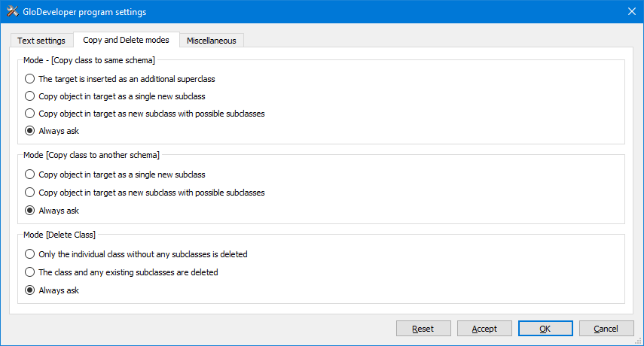Select the Copy and Delete modes tab
The image size is (644, 346).
pos(126,40)
